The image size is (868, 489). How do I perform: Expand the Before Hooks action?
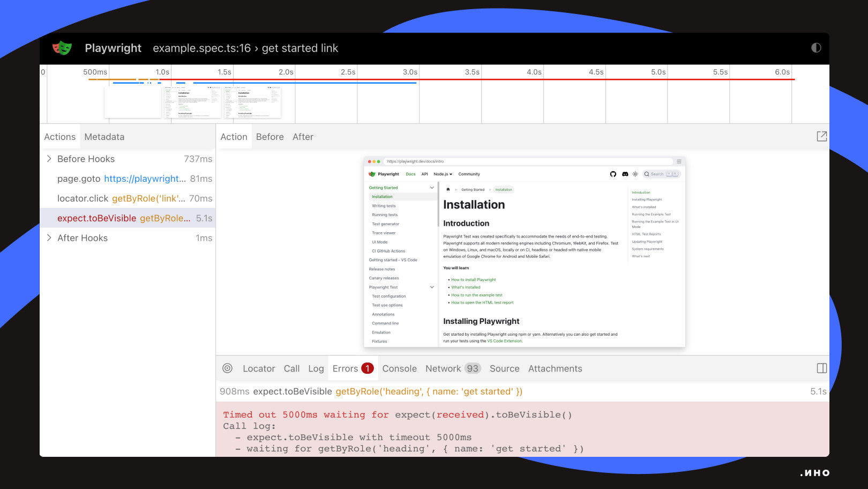(x=49, y=159)
